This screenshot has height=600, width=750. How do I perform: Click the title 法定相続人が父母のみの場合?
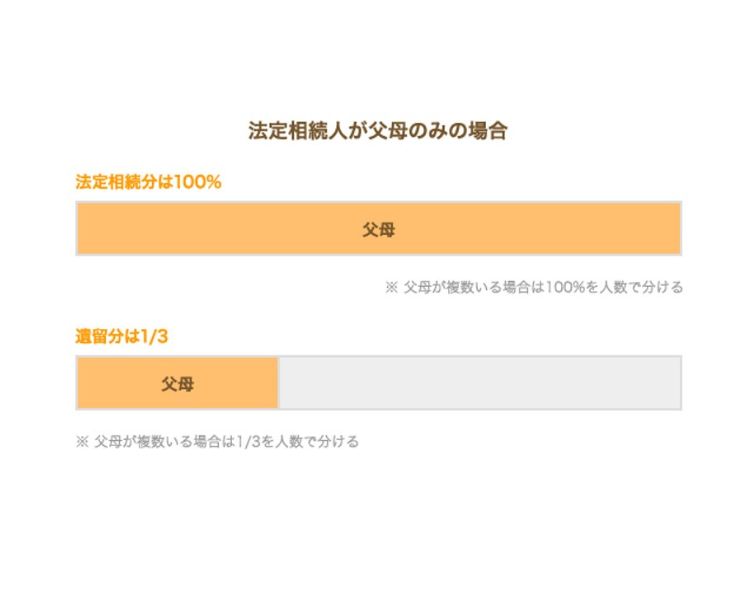(x=378, y=131)
